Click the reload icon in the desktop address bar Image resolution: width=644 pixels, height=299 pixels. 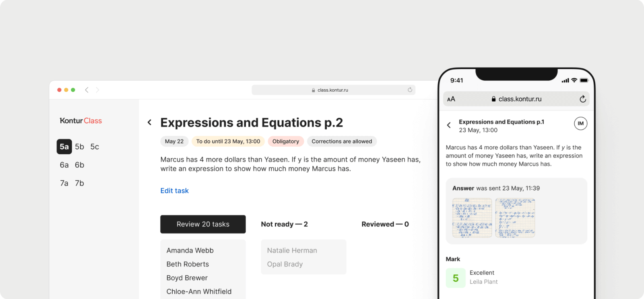coord(410,90)
